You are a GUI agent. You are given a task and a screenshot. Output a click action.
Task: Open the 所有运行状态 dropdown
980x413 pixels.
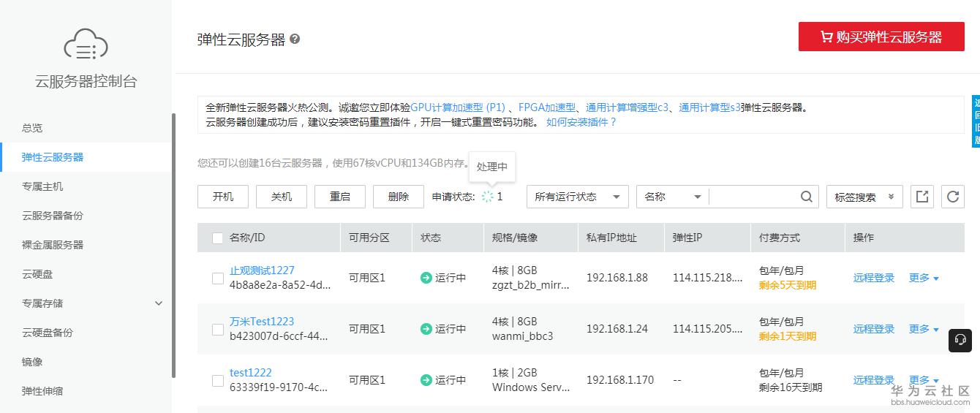pyautogui.click(x=578, y=197)
